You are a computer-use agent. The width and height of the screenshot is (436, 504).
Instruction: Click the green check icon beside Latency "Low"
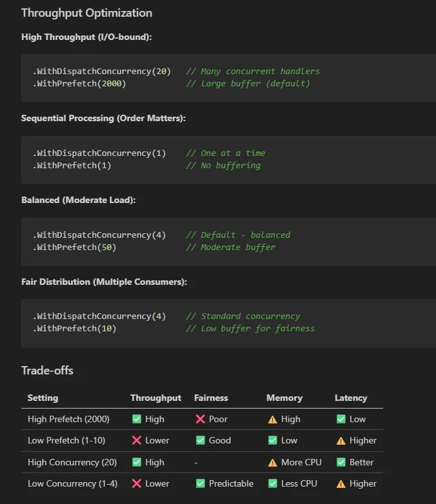tap(341, 419)
